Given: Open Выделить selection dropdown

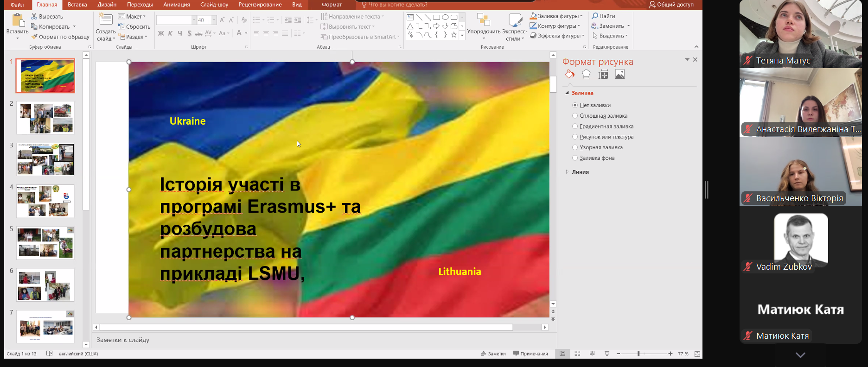Looking at the screenshot, I should tap(610, 36).
